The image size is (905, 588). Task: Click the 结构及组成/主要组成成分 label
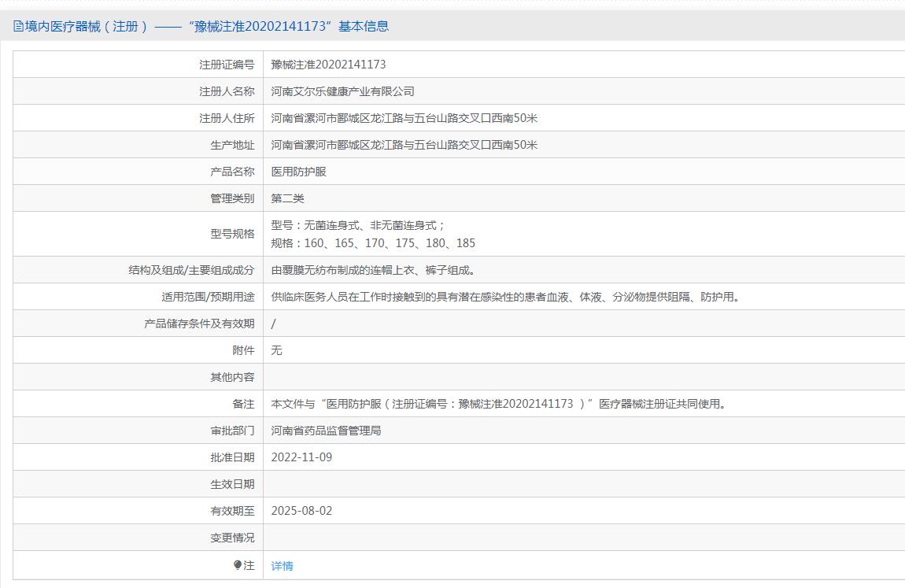coord(191,270)
